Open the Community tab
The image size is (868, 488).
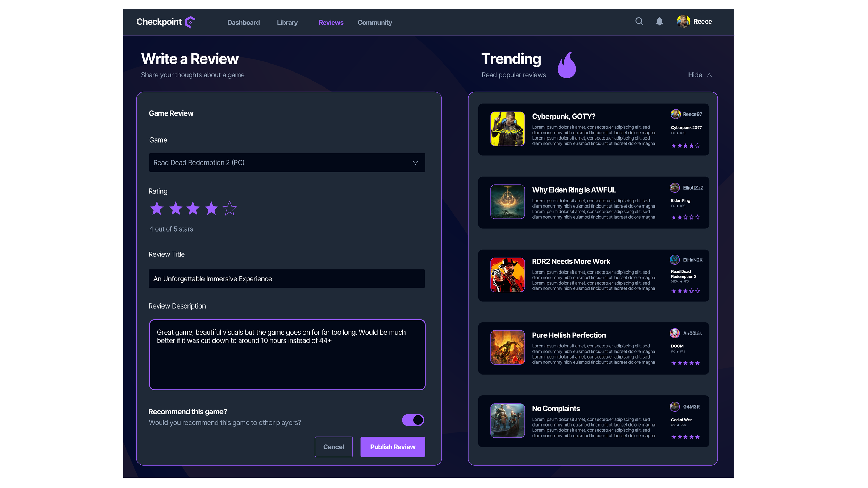point(375,23)
